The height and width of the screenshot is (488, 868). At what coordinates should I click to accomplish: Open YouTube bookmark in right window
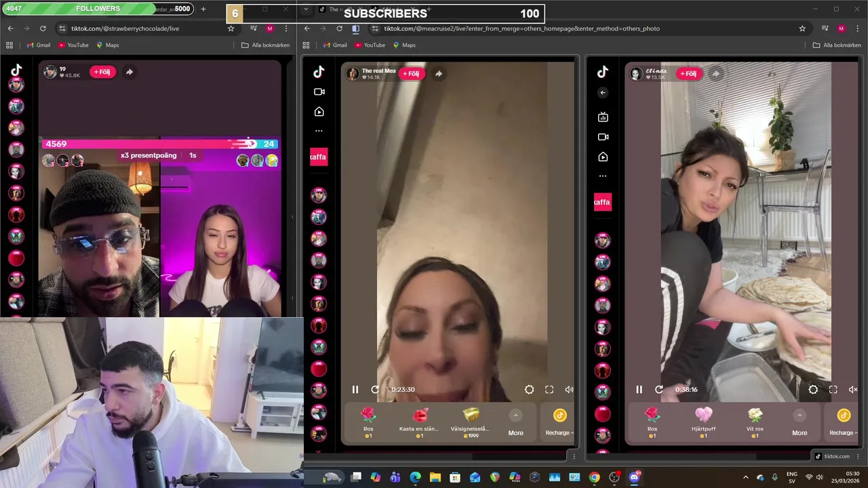(x=370, y=45)
